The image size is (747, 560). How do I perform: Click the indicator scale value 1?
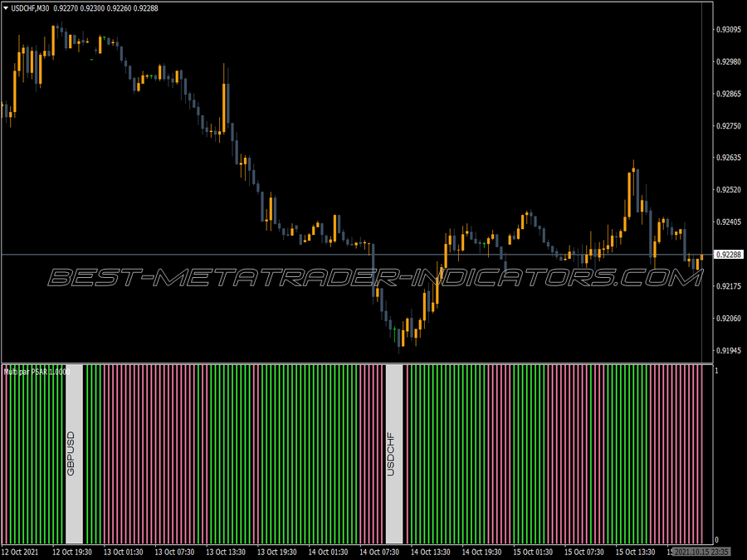pos(716,371)
